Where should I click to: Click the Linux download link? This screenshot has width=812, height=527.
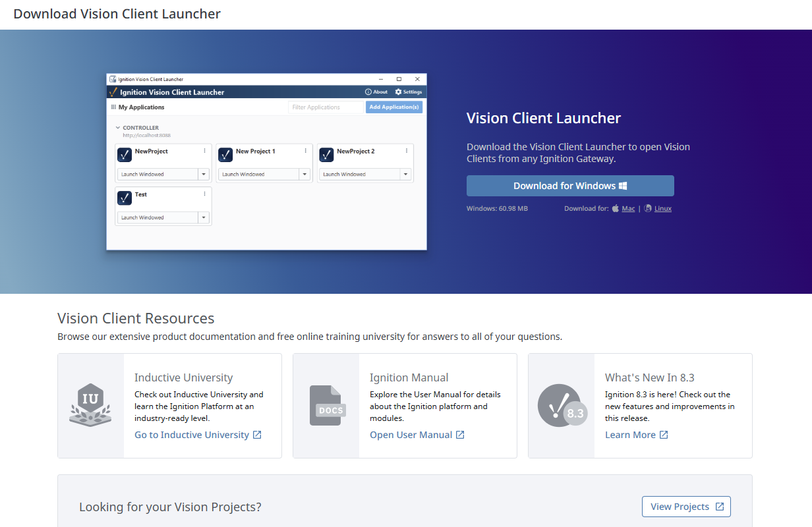tap(662, 209)
